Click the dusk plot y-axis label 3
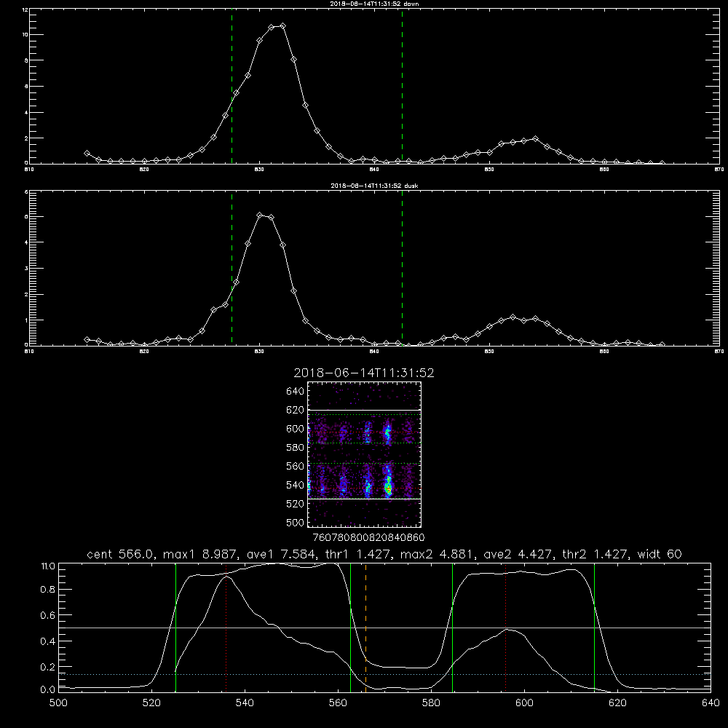The image size is (728, 728). pos(26,269)
